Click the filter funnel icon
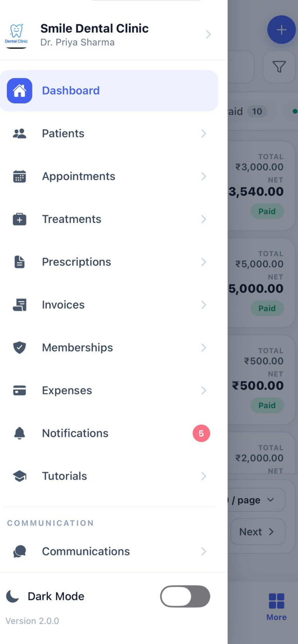 (x=279, y=67)
